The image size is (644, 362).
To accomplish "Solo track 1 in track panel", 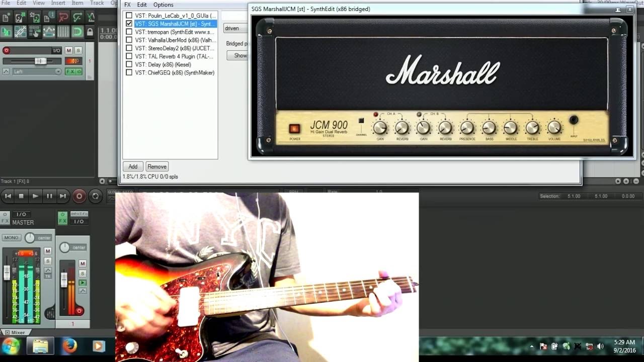I will pos(78,50).
